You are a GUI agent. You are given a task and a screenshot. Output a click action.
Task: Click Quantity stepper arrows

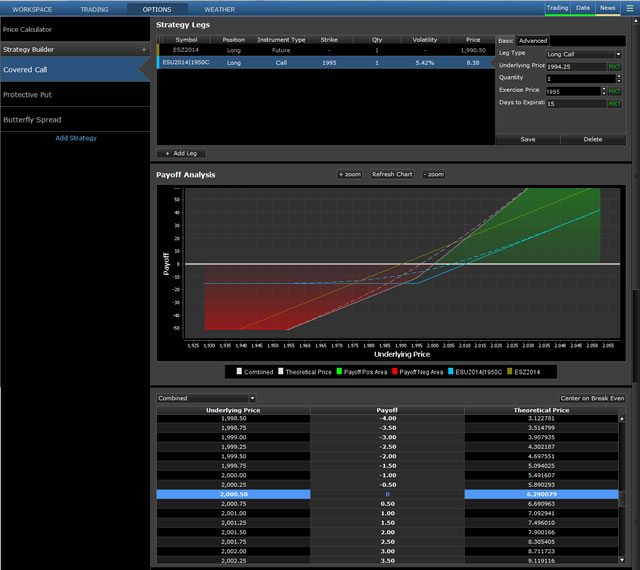click(619, 79)
